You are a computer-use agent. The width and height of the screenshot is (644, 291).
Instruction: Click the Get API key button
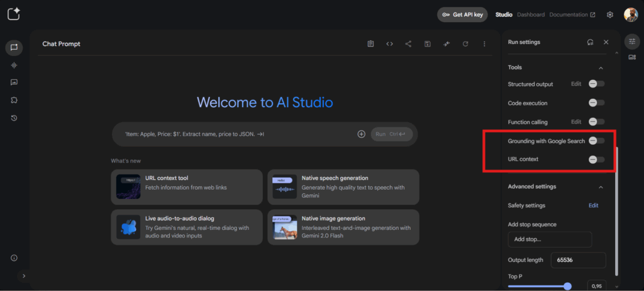(x=462, y=14)
